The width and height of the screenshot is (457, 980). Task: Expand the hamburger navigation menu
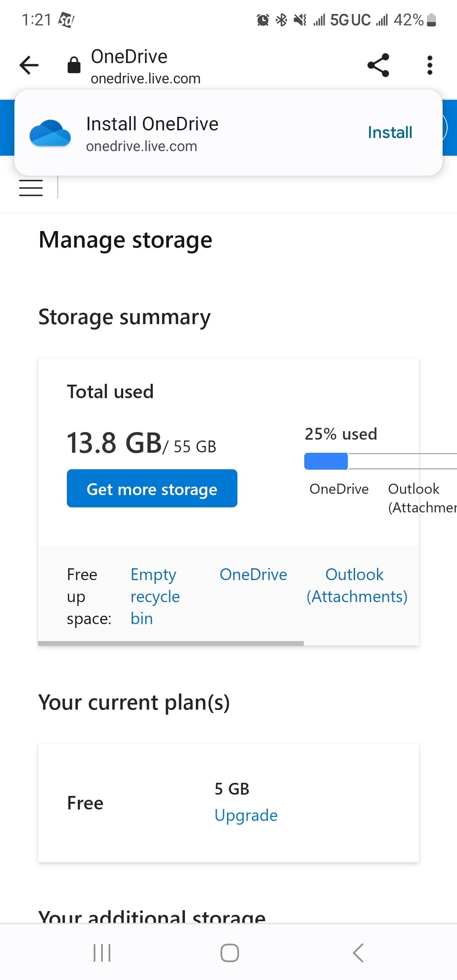coord(31,187)
